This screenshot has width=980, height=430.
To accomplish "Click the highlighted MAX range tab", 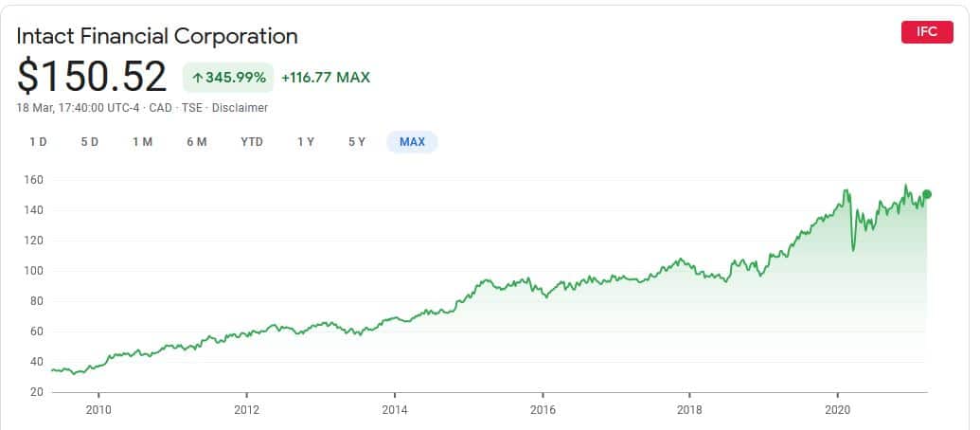I will pos(412,142).
